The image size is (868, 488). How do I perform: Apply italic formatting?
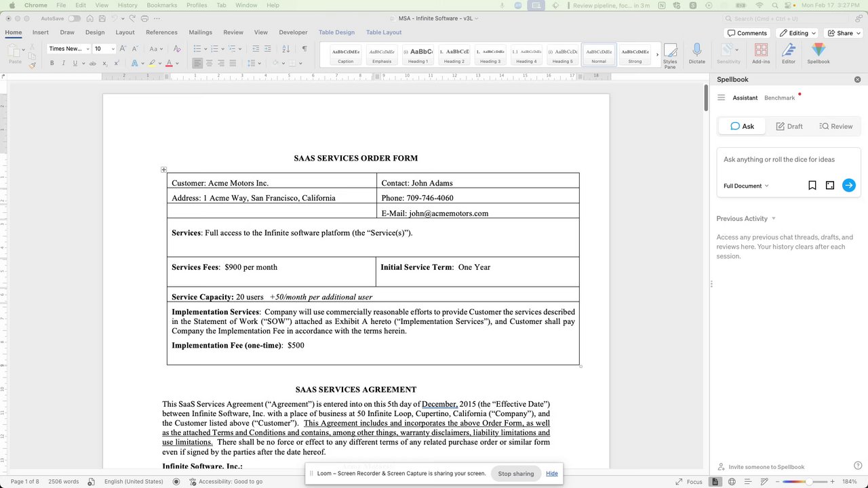point(64,63)
